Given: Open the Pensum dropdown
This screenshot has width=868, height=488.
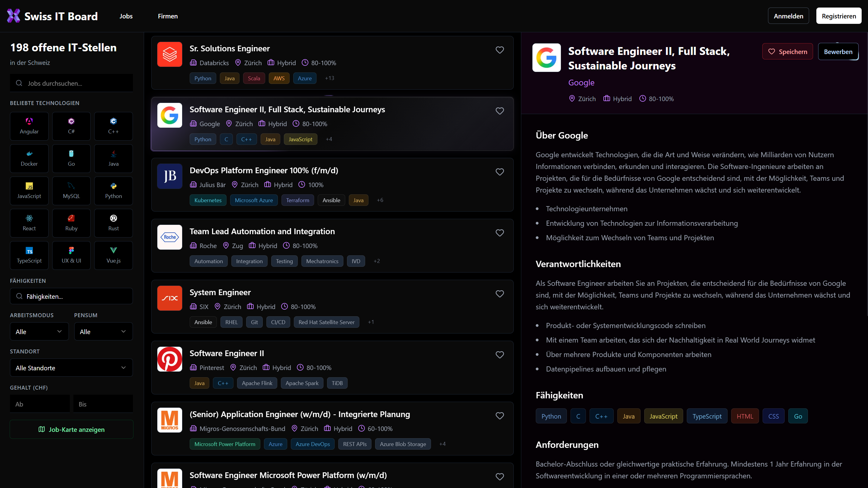Looking at the screenshot, I should coord(104,331).
